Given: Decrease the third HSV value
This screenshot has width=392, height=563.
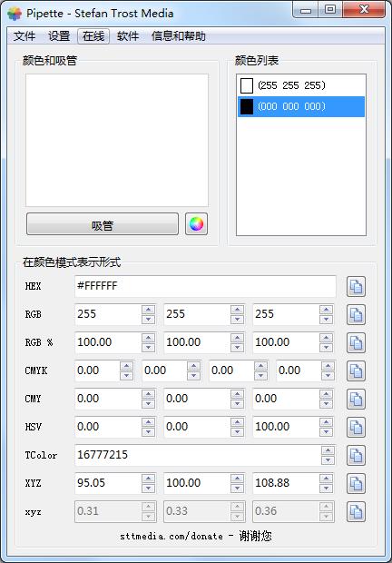Looking at the screenshot, I should (326, 431).
